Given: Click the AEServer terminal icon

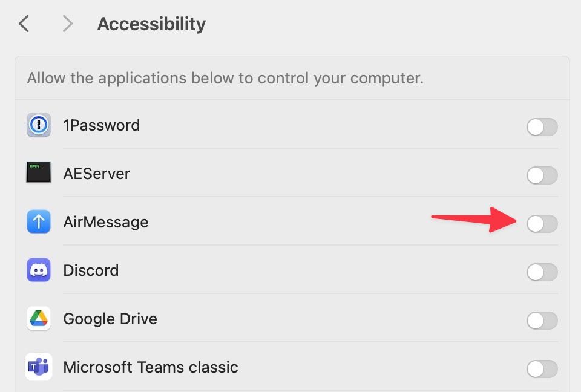Looking at the screenshot, I should (38, 174).
